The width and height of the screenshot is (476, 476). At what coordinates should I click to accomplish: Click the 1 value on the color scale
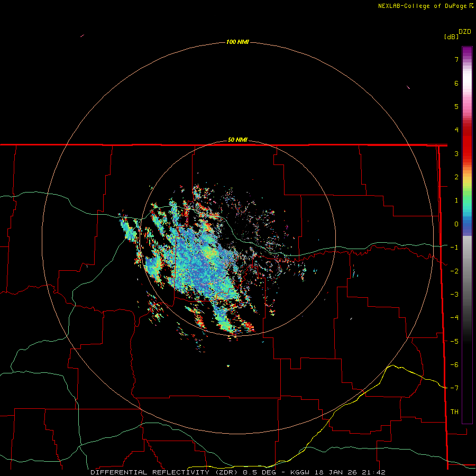point(456,200)
